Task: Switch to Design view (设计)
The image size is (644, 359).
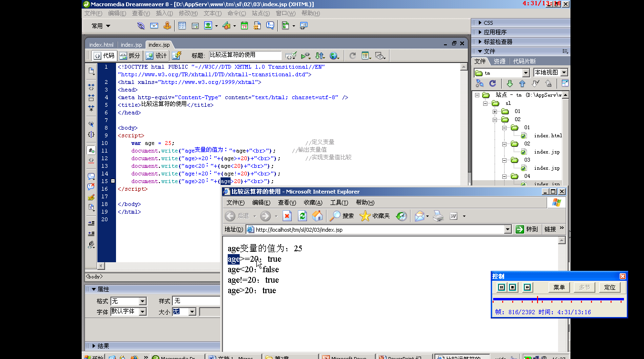Action: (x=156, y=56)
